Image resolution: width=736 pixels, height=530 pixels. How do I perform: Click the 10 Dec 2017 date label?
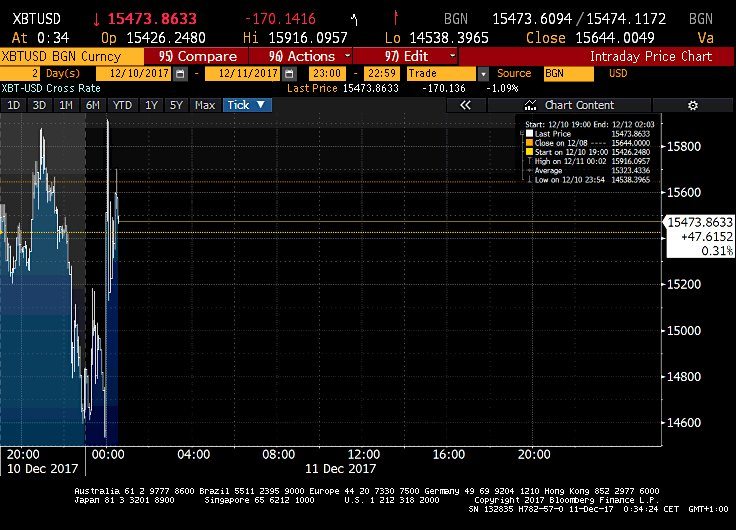point(43,469)
